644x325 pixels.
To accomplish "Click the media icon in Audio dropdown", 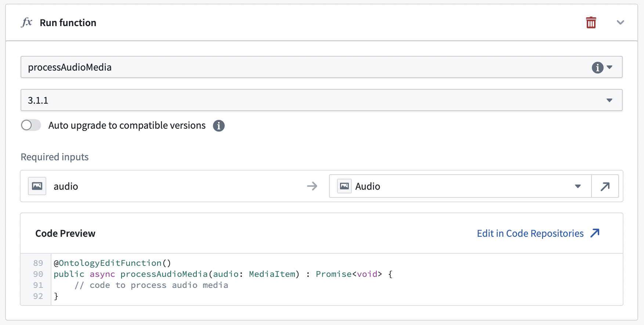I will pyautogui.click(x=344, y=186).
